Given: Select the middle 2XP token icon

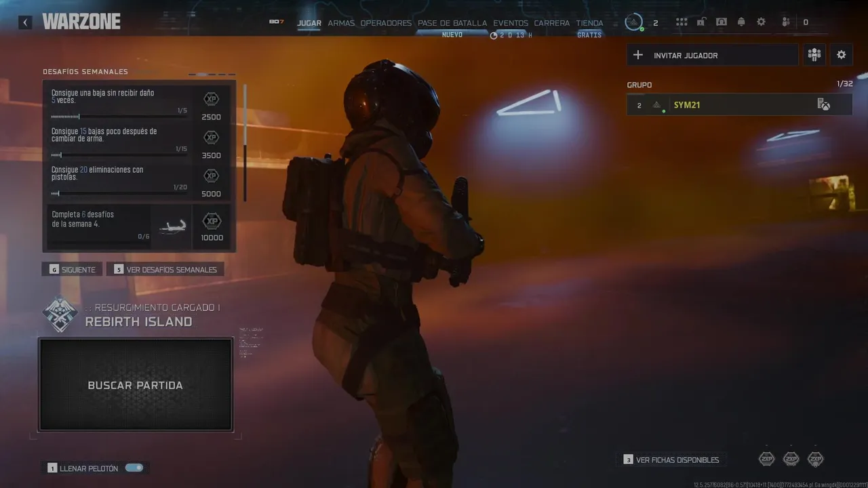Looking at the screenshot, I should coord(791,459).
